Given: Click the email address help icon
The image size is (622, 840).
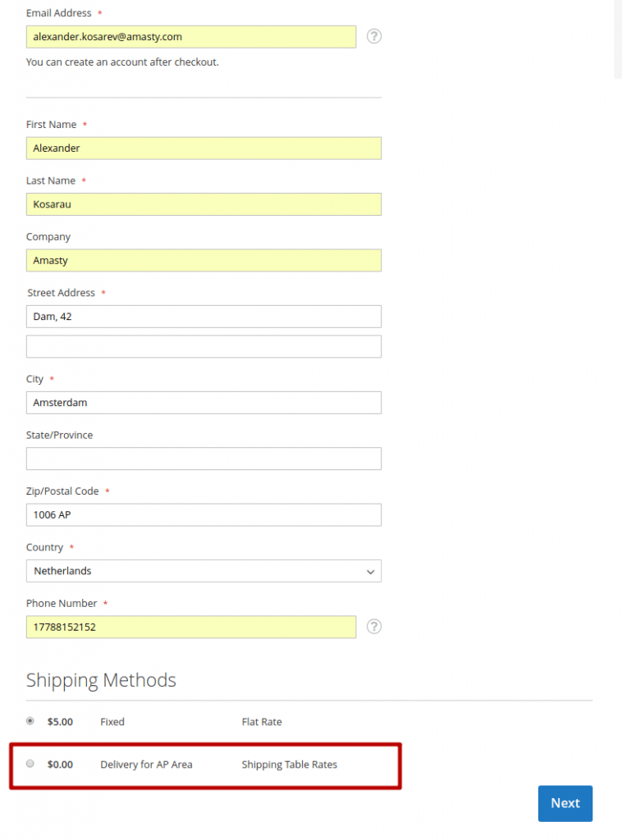Looking at the screenshot, I should [x=374, y=36].
